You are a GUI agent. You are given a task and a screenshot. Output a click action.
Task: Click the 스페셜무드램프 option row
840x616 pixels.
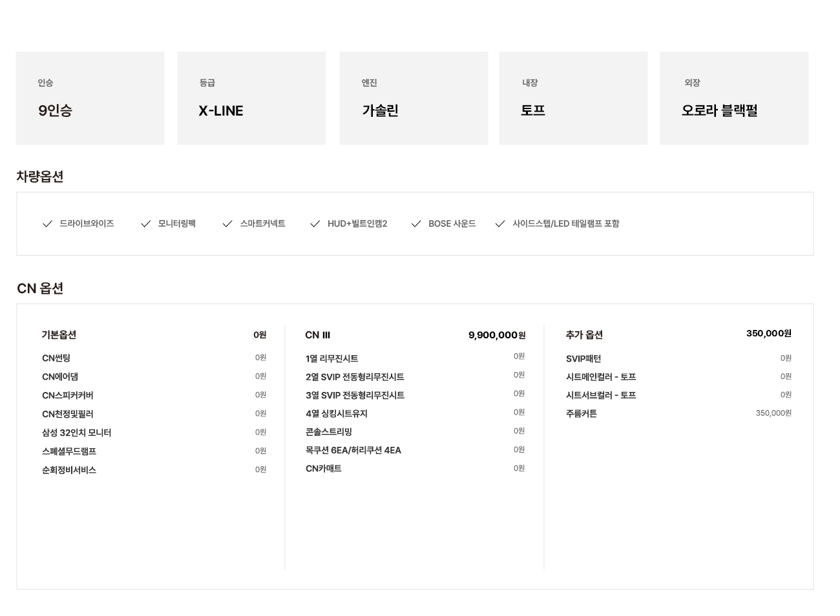154,452
